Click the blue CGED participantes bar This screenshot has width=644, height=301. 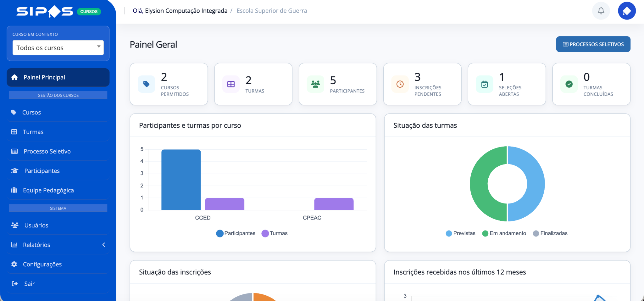click(181, 180)
